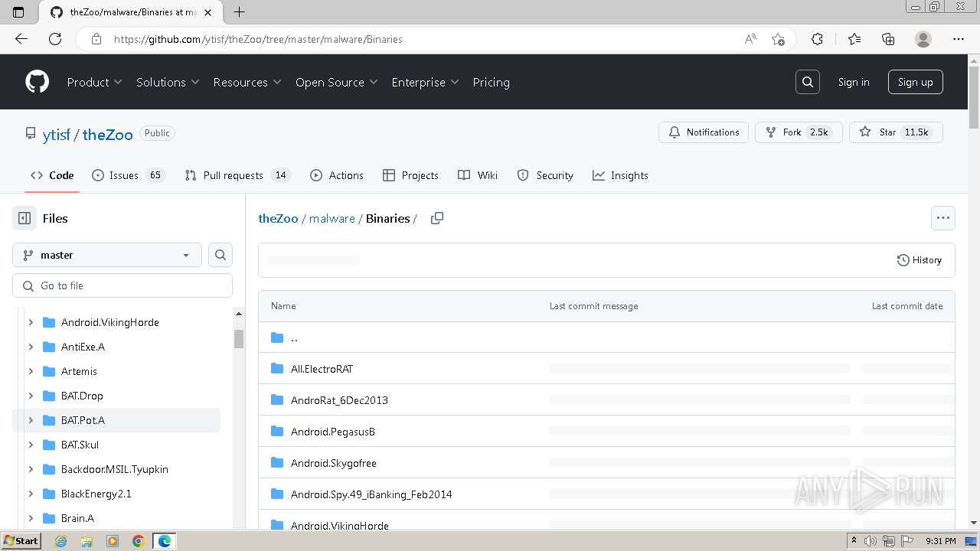Reload the page with refresh icon
This screenshot has height=551, width=980.
click(55, 39)
